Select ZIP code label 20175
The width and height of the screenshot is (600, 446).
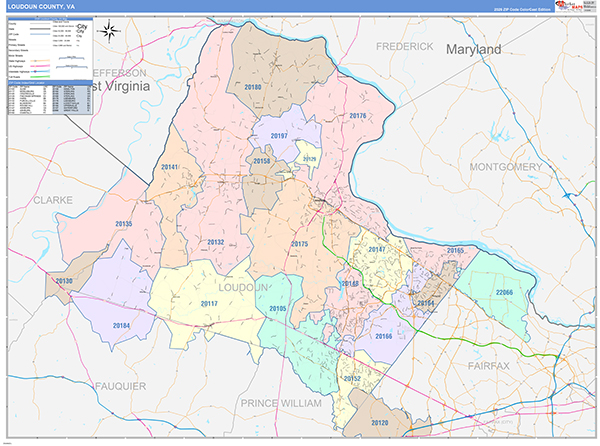[x=299, y=244]
